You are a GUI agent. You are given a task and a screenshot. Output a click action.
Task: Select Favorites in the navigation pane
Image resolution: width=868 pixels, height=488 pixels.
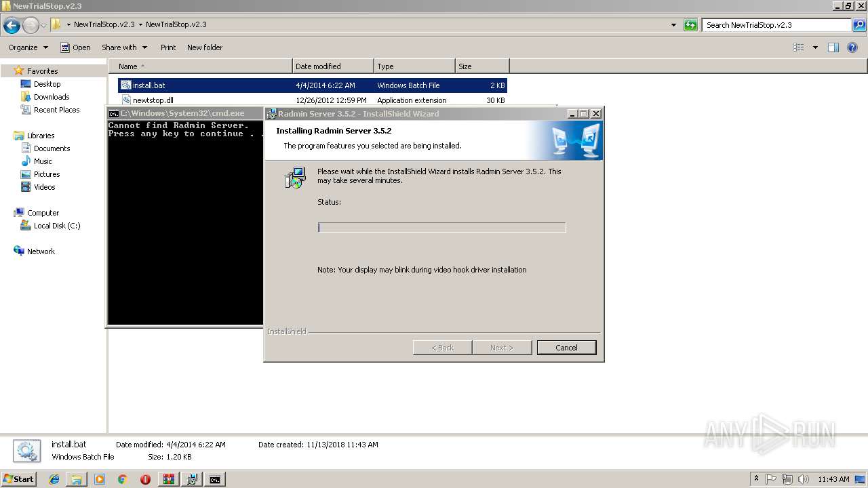tap(42, 71)
